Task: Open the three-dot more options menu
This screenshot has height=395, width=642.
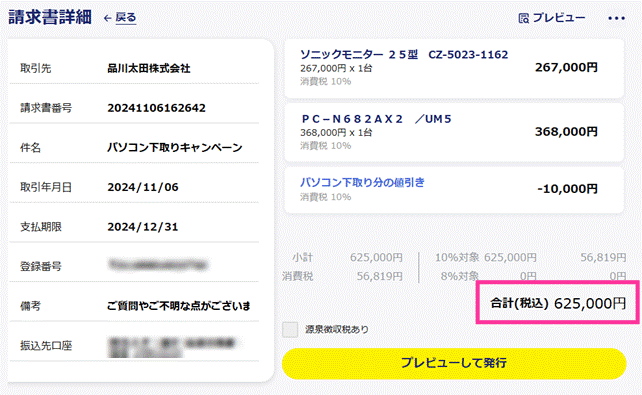Action: [616, 18]
